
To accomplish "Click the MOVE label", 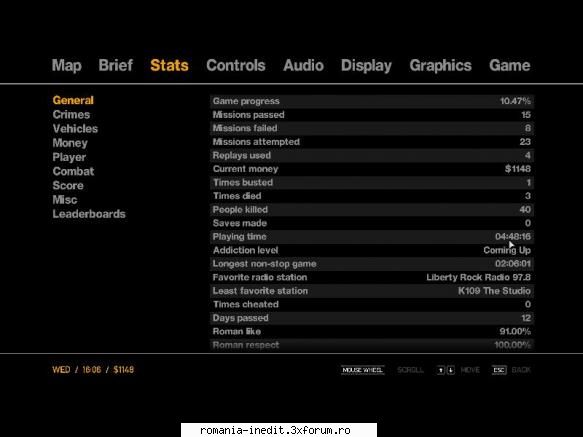I will click(470, 370).
